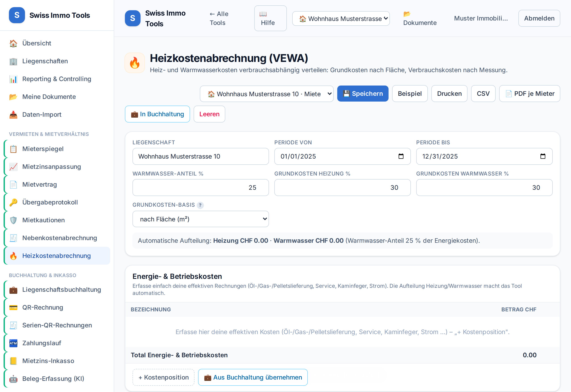Open Reporting & Controlling page
Screen dimensions: 571x392
click(x=57, y=79)
